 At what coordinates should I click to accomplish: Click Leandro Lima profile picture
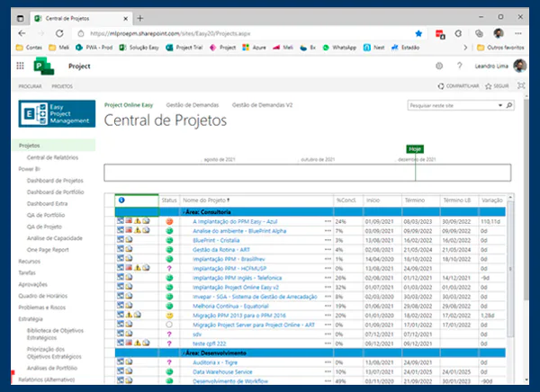coord(519,66)
